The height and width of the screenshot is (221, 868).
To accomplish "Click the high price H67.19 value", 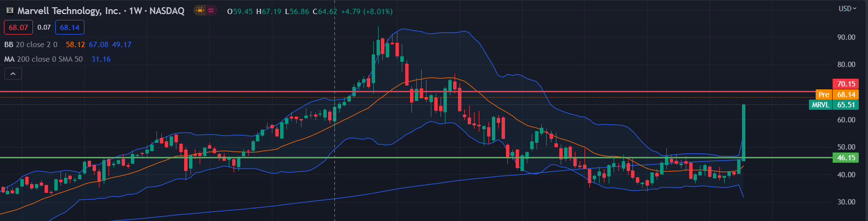I will (x=268, y=11).
